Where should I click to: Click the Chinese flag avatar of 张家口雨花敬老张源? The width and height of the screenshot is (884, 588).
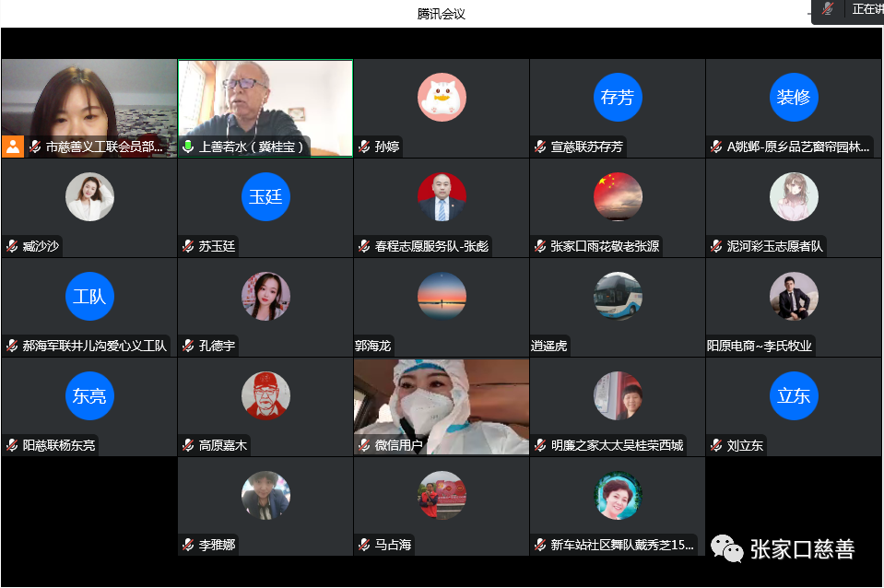618,197
